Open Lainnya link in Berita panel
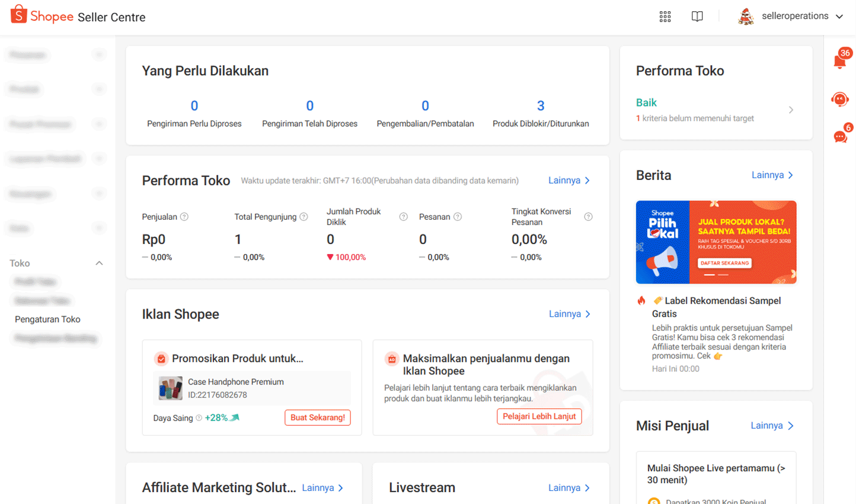 tap(772, 175)
